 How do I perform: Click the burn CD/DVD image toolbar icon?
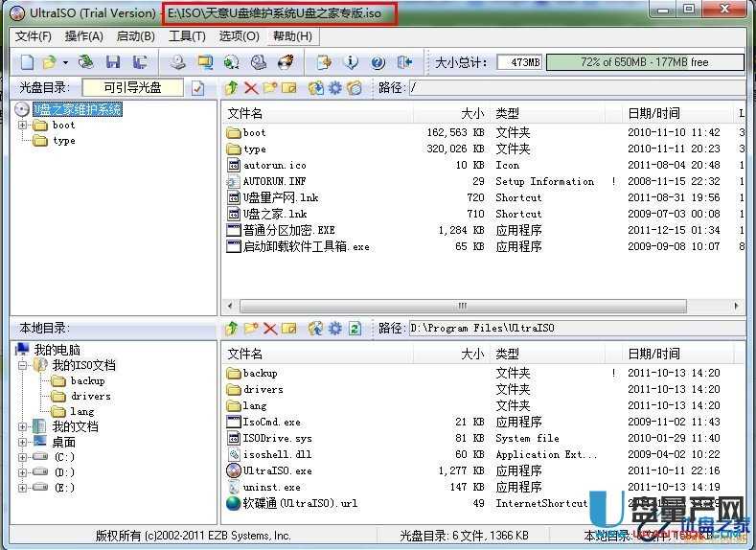point(285,62)
